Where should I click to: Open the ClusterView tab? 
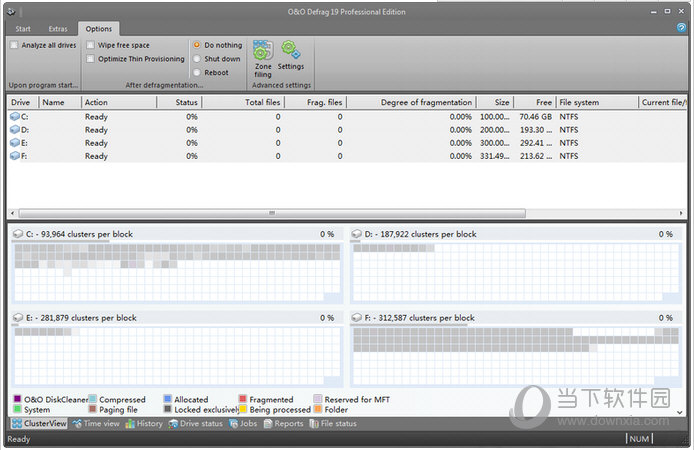39,423
